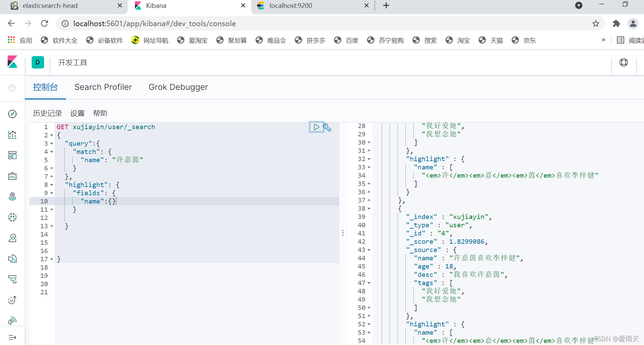Viewport: 644px width, 345px height.
Task: Collapse _source fold at output line 43
Action: point(369,250)
